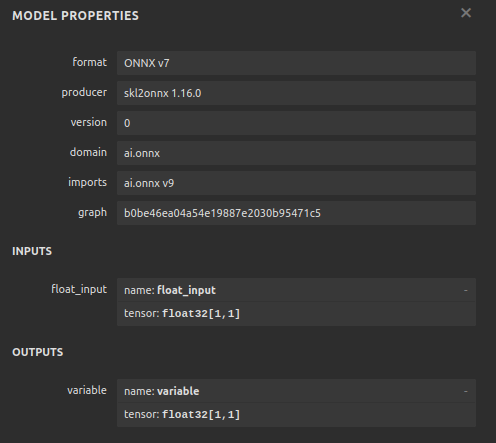The height and width of the screenshot is (443, 496).
Task: Close the Model Properties panel
Action: [x=466, y=13]
